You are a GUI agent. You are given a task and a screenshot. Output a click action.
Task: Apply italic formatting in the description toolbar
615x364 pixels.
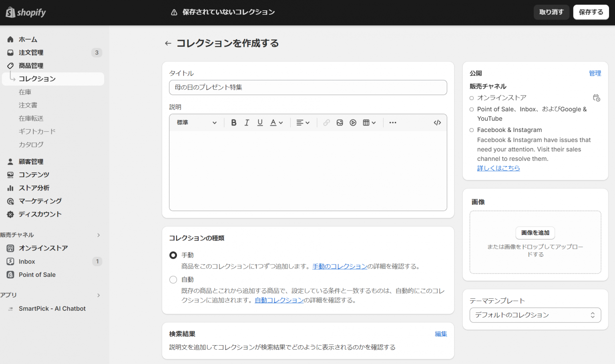[x=247, y=122]
